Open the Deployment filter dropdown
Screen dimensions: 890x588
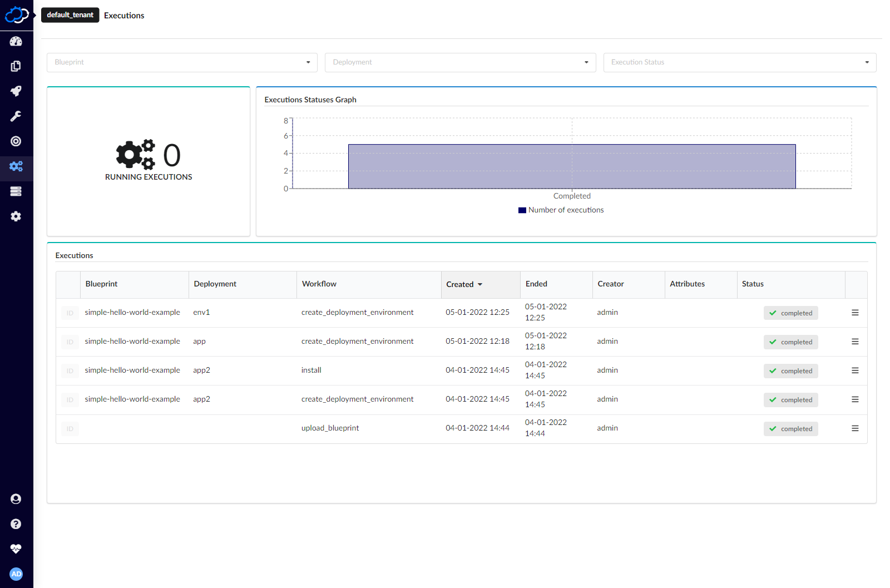[x=460, y=62]
